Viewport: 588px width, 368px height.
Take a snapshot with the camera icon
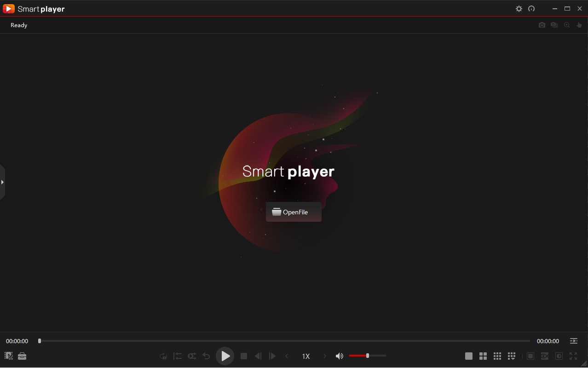(x=542, y=25)
